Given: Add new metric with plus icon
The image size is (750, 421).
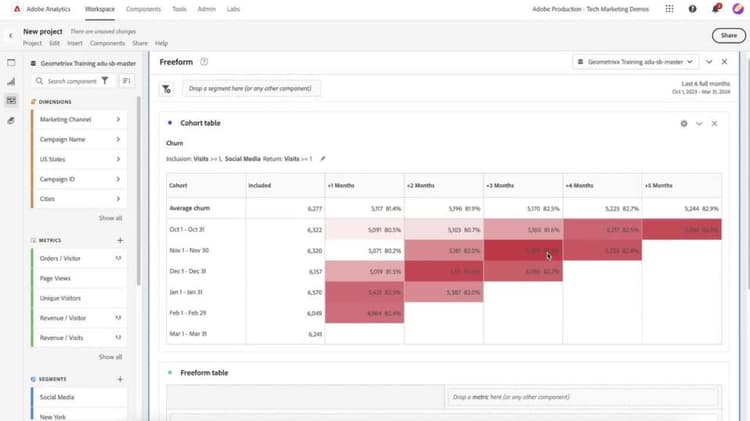Looking at the screenshot, I should (120, 240).
